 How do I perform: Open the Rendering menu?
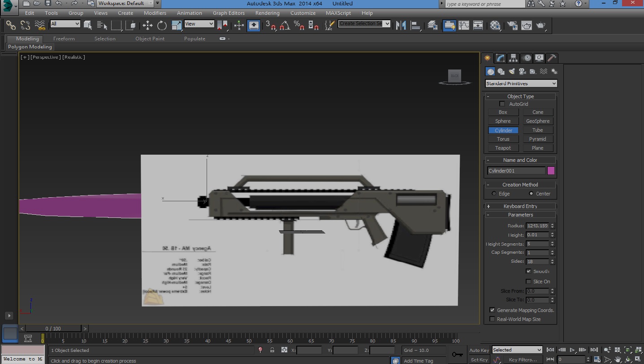pyautogui.click(x=268, y=13)
